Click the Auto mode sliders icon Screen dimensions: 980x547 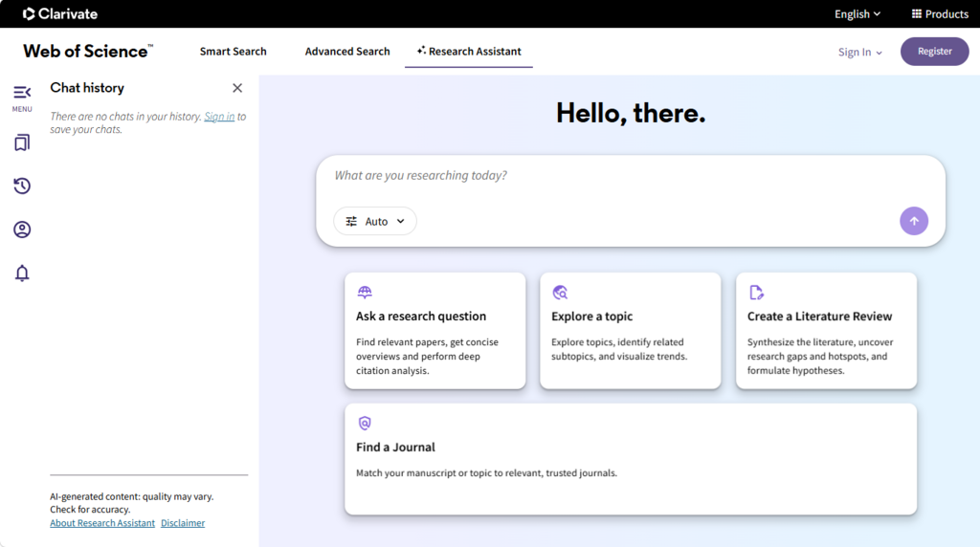(x=351, y=221)
